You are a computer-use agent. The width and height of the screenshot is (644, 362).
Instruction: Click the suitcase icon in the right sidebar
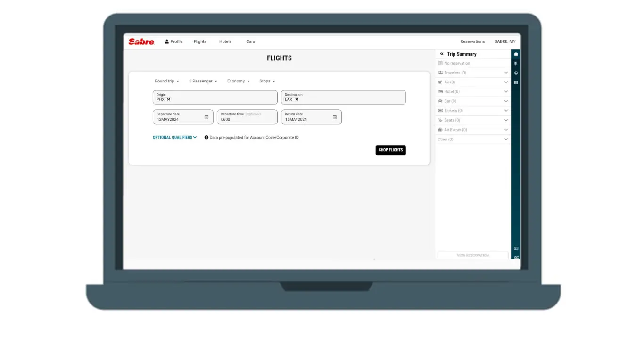[516, 54]
